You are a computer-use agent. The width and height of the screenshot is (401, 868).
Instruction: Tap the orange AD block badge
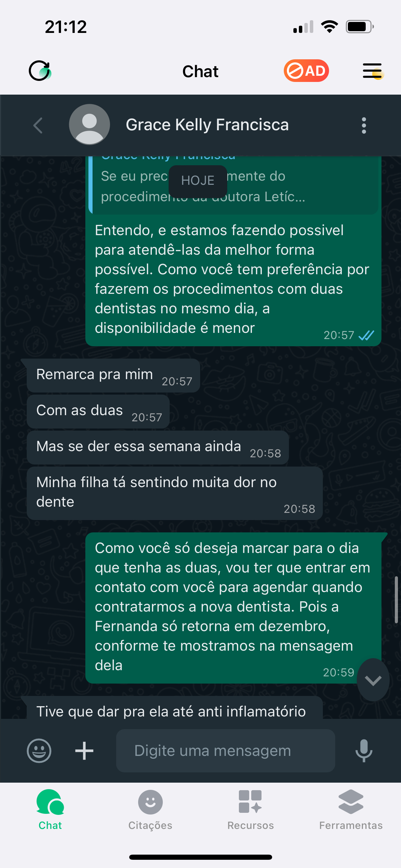(306, 71)
